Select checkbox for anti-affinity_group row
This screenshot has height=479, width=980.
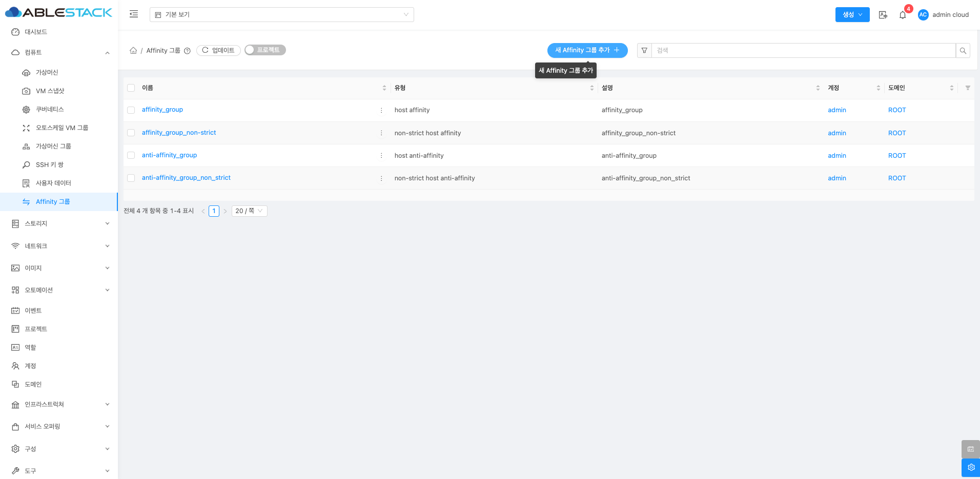pyautogui.click(x=131, y=156)
